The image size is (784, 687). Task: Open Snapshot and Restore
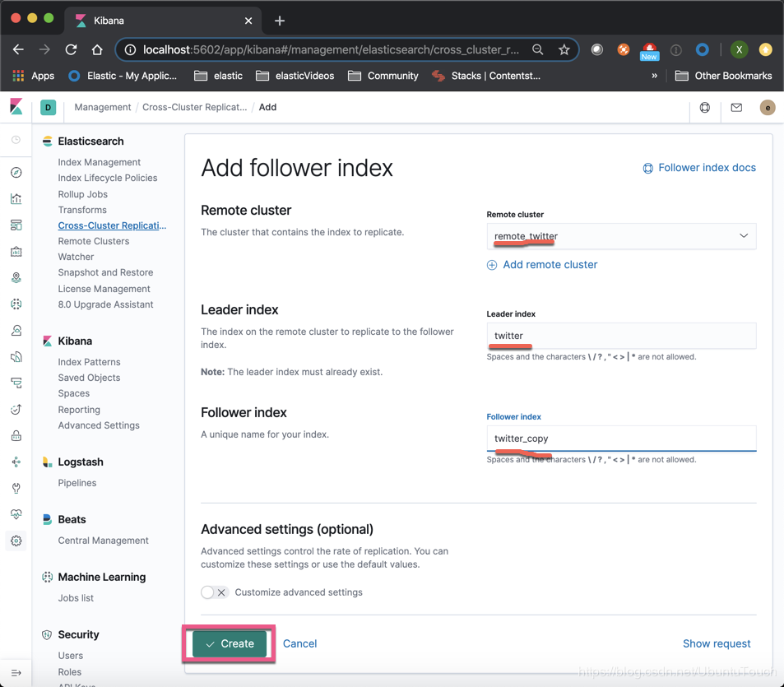tap(105, 272)
